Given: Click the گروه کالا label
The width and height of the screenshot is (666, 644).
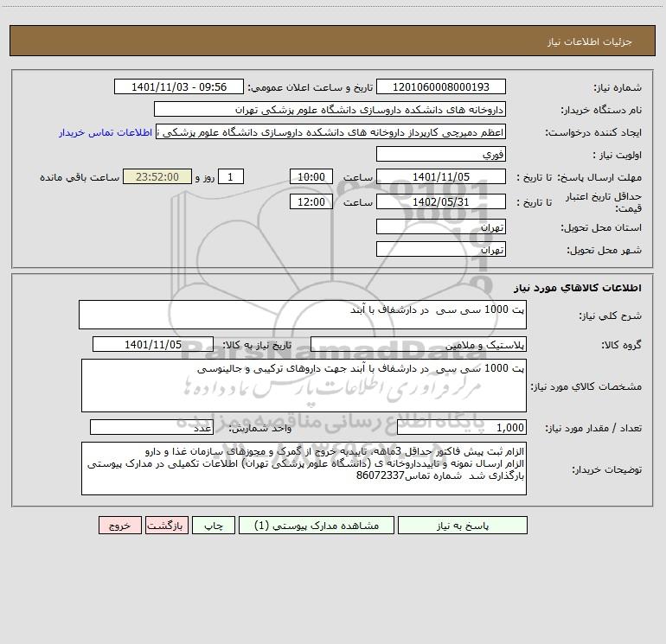Looking at the screenshot, I should tap(622, 345).
